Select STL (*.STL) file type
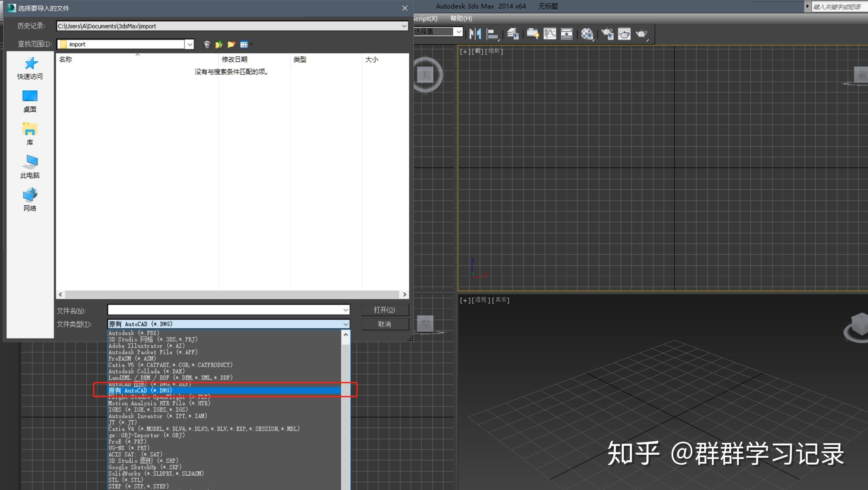Viewport: 868px width, 490px height. tap(225, 480)
